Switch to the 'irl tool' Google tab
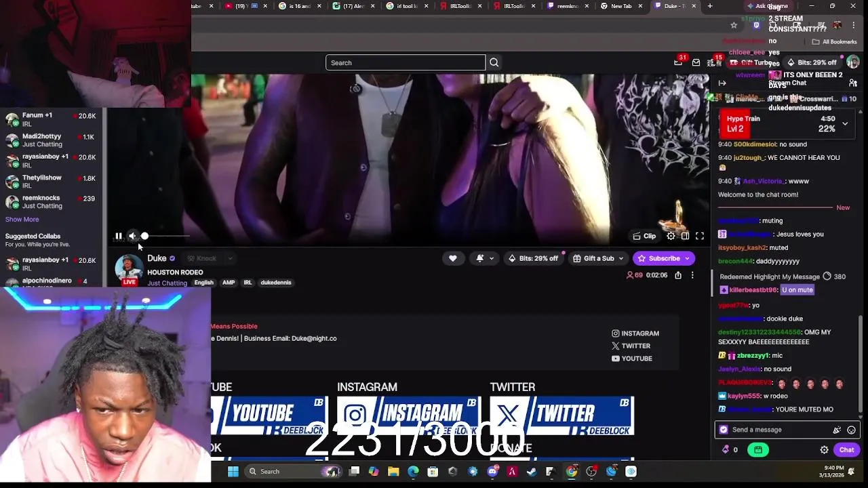The height and width of the screenshot is (488, 868). pos(407,6)
